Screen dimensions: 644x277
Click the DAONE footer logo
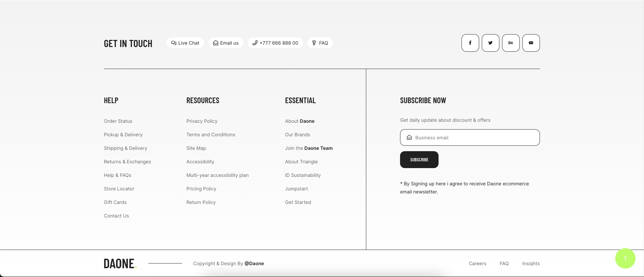pyautogui.click(x=120, y=263)
